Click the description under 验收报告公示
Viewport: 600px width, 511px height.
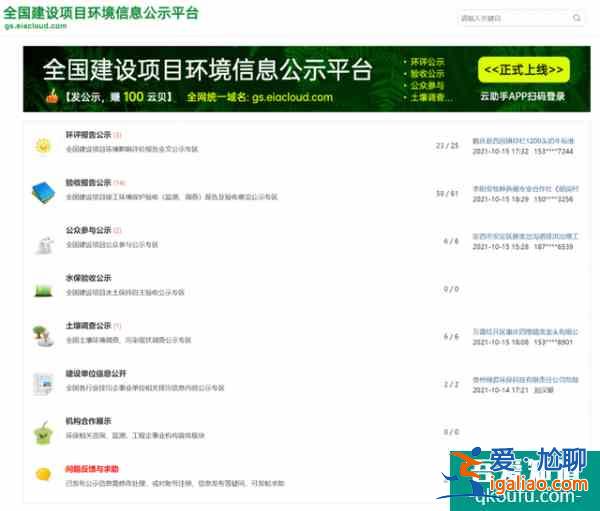coord(171,197)
